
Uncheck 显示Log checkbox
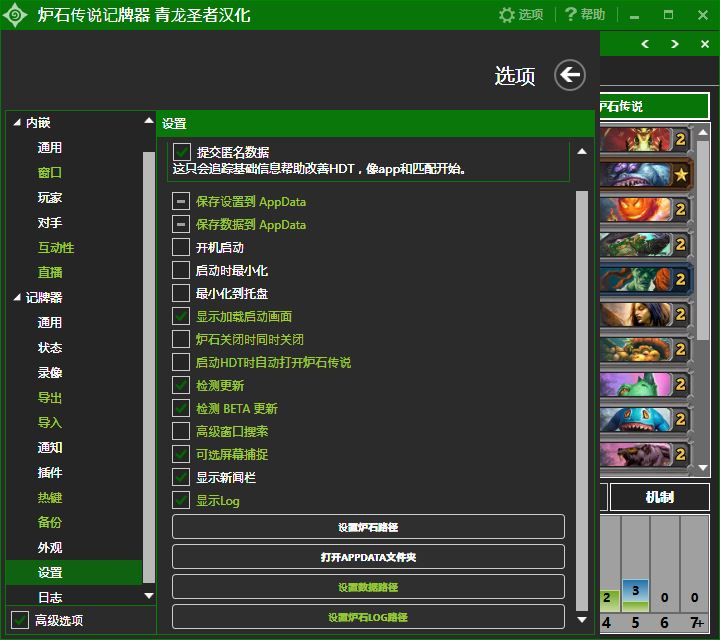(x=180, y=500)
